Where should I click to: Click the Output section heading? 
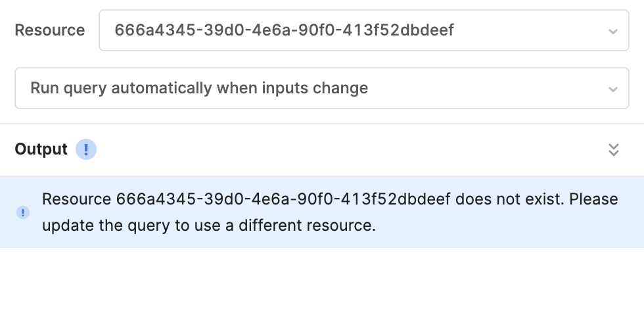tap(41, 149)
